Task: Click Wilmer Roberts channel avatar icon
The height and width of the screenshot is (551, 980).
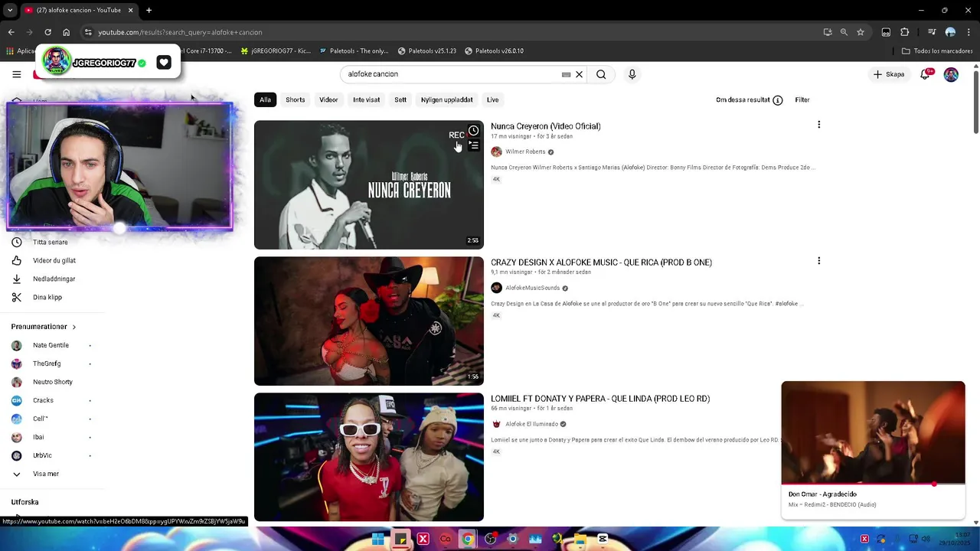Action: click(x=496, y=152)
